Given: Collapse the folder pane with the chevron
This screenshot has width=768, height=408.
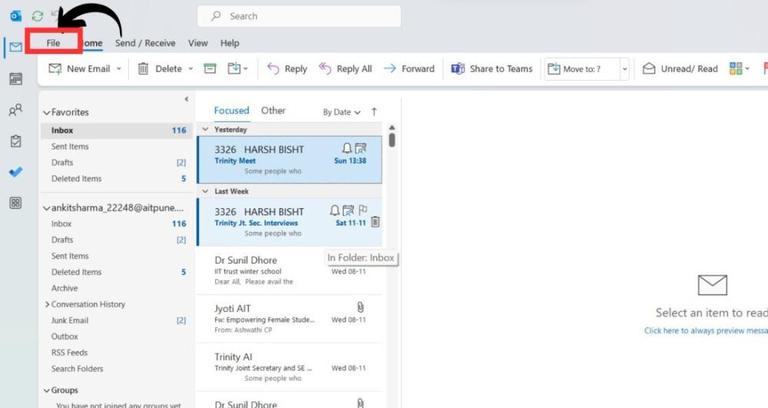Looking at the screenshot, I should [x=187, y=99].
